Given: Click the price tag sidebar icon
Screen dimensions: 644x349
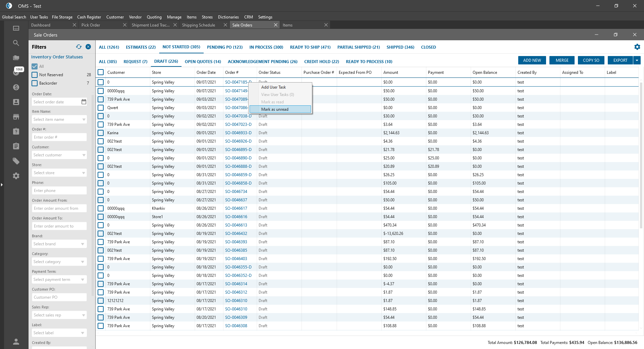Looking at the screenshot, I should pos(16,161).
